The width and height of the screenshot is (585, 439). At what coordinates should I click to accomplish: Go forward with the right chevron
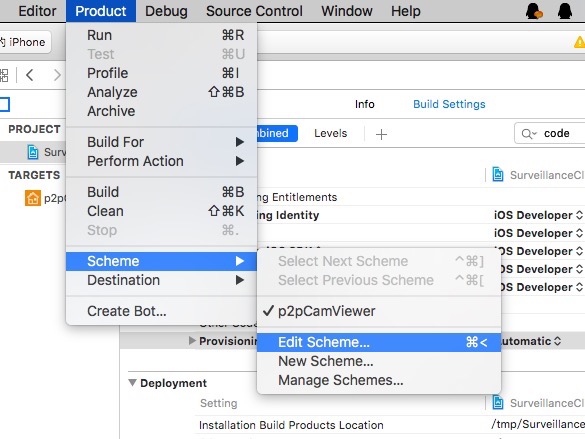(57, 75)
